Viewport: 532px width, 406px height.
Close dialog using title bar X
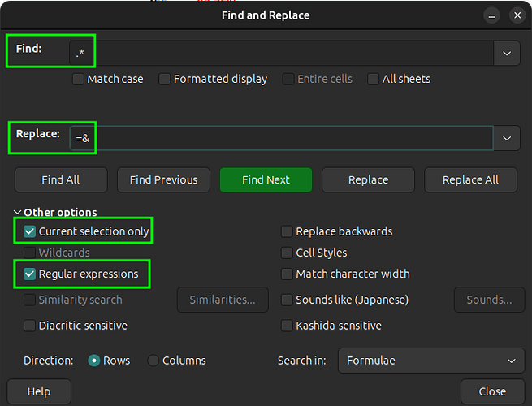517,15
